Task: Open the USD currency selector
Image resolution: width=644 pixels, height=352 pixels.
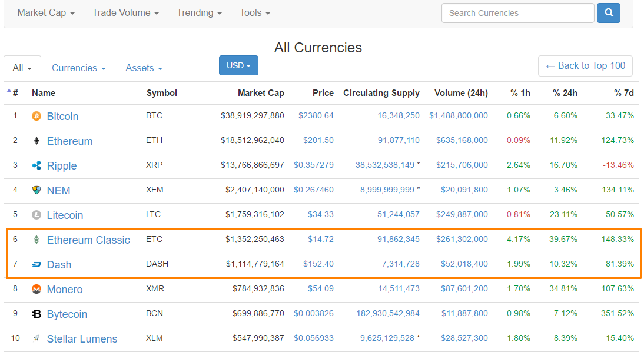Action: pyautogui.click(x=238, y=65)
